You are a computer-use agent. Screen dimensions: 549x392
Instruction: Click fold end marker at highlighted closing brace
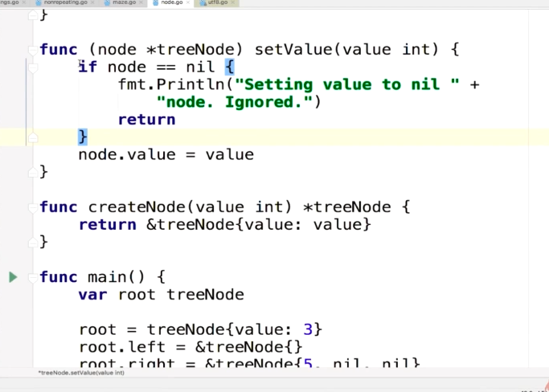tap(32, 137)
